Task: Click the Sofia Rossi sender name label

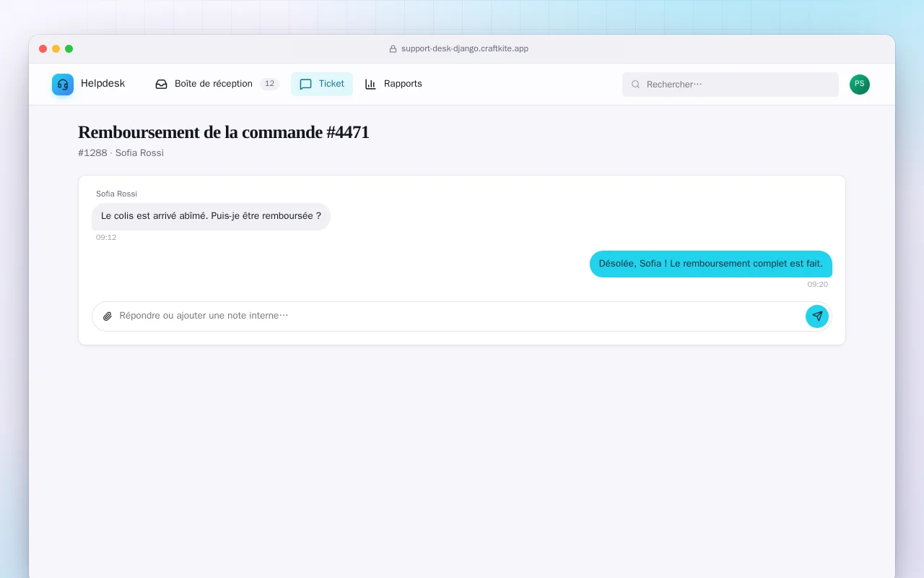Action: pos(116,194)
